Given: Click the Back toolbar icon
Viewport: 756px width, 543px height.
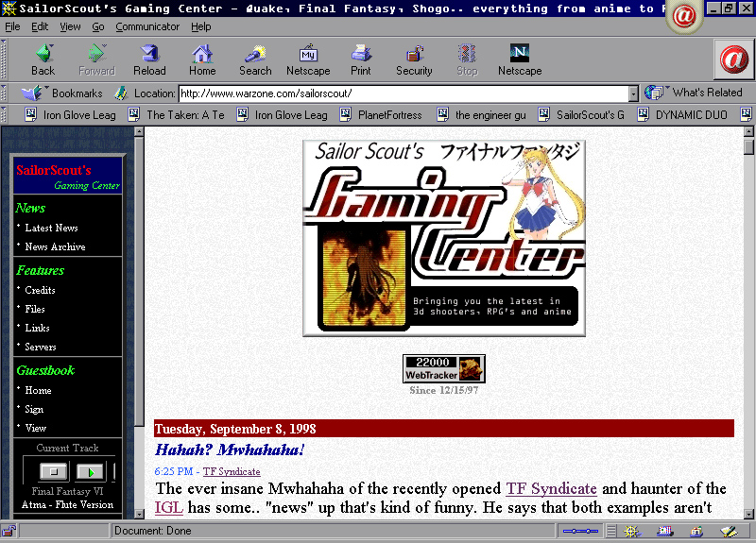Looking at the screenshot, I should tap(43, 59).
